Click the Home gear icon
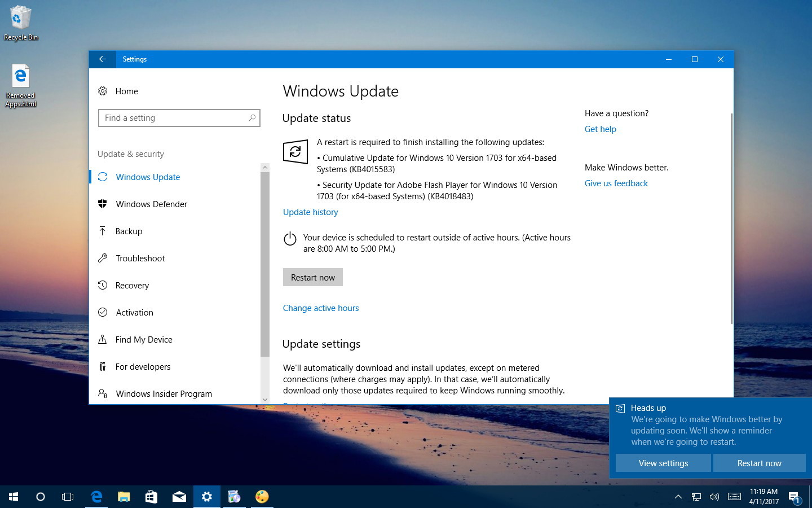 [x=103, y=91]
